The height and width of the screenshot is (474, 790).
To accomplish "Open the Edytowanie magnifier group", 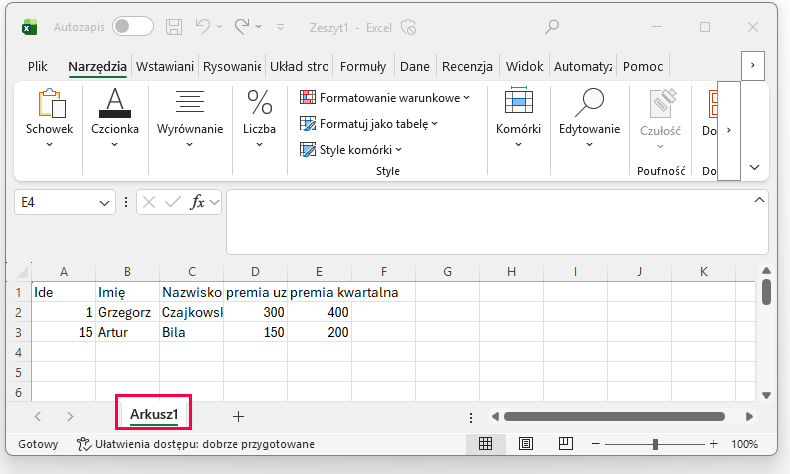I will tap(589, 119).
